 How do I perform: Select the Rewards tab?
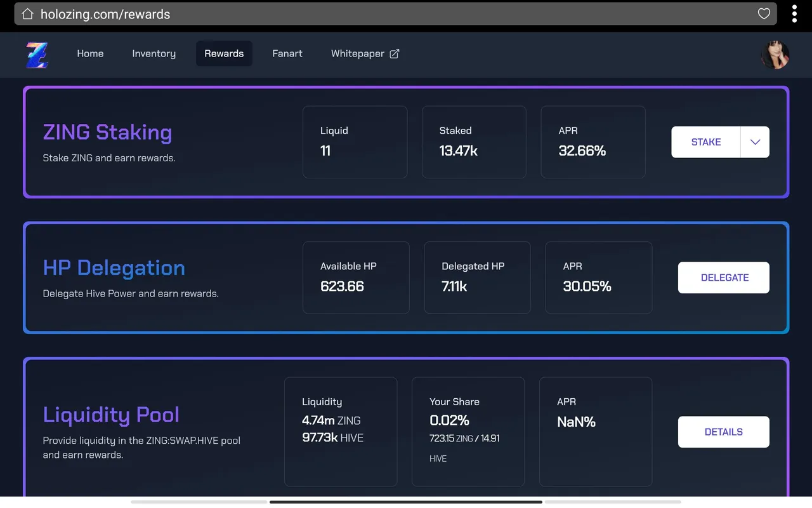tap(224, 53)
